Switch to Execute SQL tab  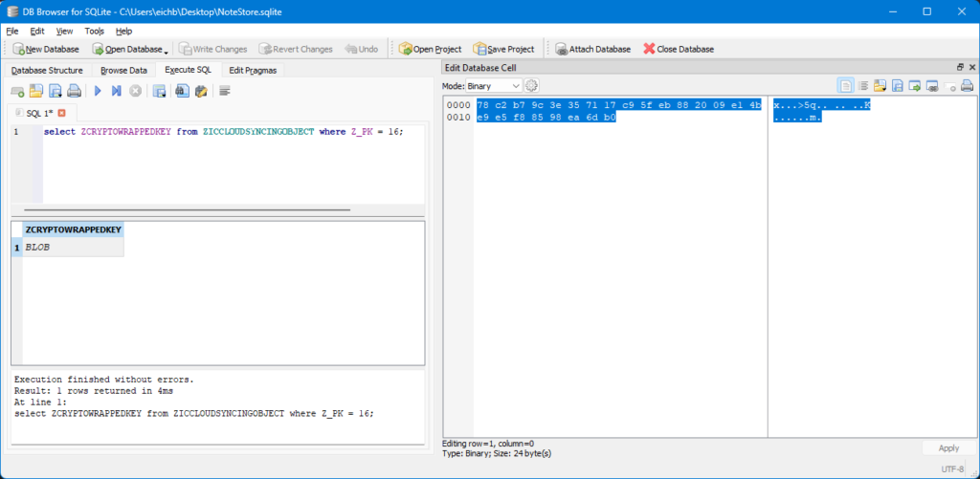189,70
